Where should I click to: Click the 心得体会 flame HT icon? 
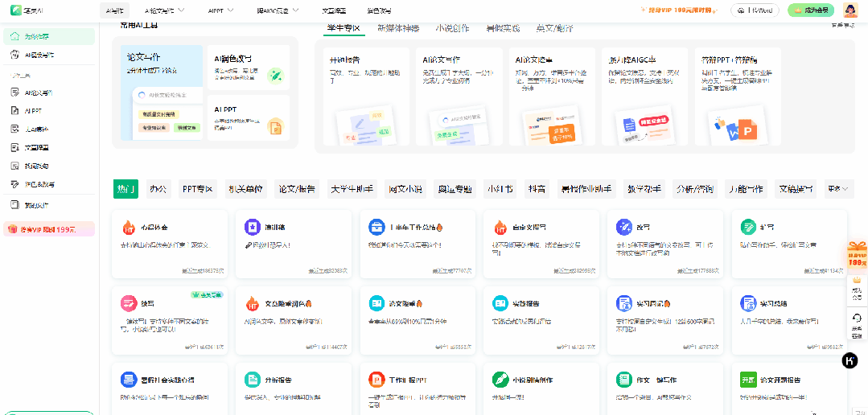(129, 227)
